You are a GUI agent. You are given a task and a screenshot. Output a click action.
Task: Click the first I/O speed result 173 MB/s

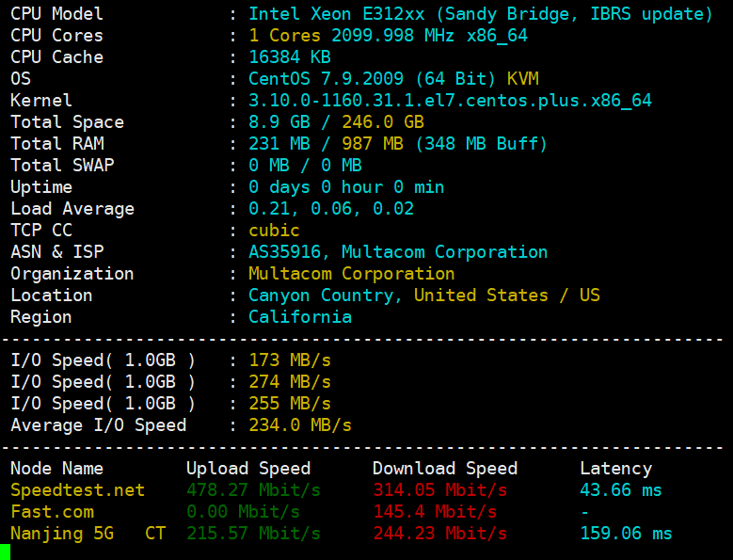(x=290, y=360)
